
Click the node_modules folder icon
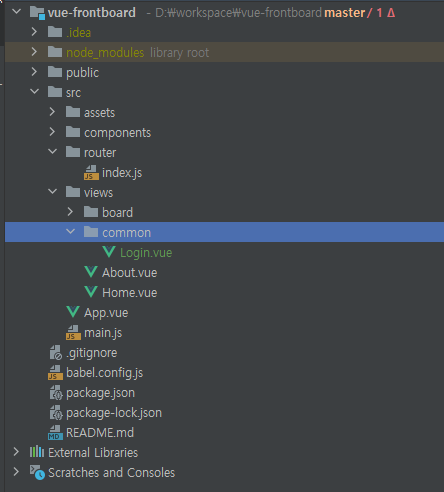click(55, 52)
